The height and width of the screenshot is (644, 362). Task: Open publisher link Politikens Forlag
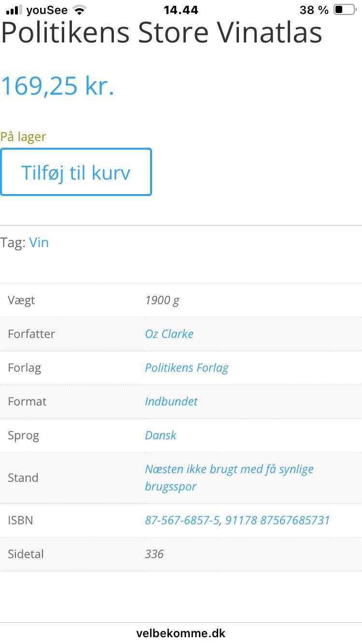point(186,368)
